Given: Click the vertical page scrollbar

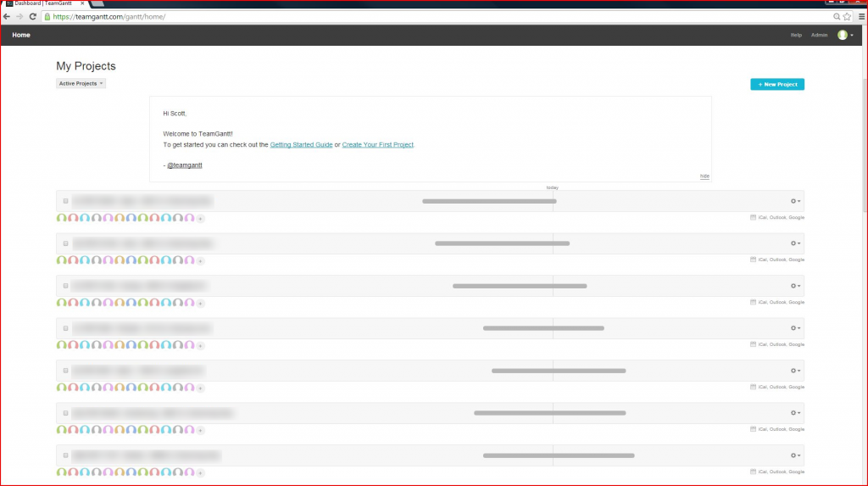Looking at the screenshot, I should click(x=865, y=144).
